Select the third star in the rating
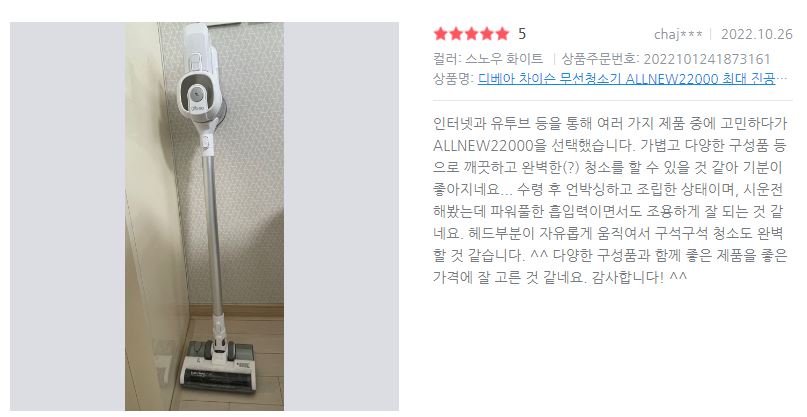Screen dimensions: 807x417 point(471,34)
